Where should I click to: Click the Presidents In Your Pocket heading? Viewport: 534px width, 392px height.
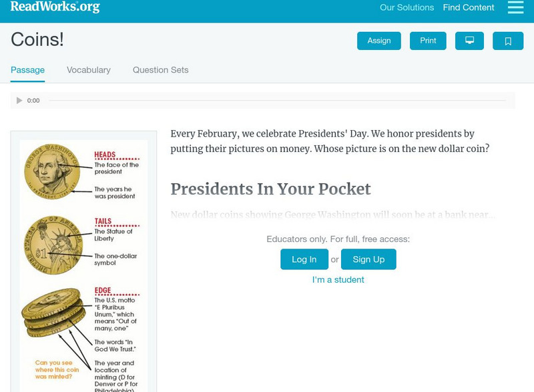tap(272, 189)
